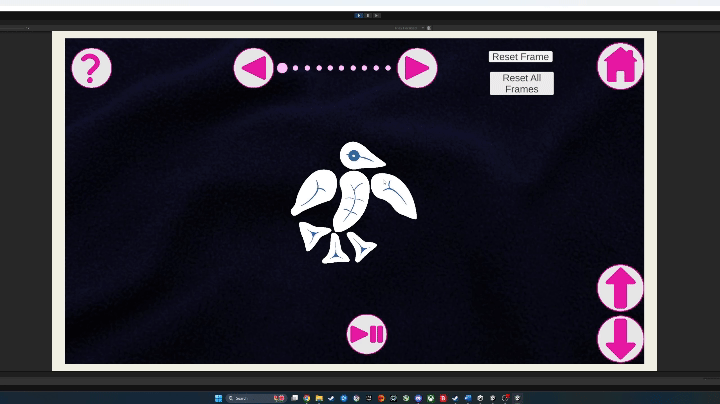This screenshot has width=720, height=404.
Task: Go to previous frame with left arrow
Action: pos(254,68)
